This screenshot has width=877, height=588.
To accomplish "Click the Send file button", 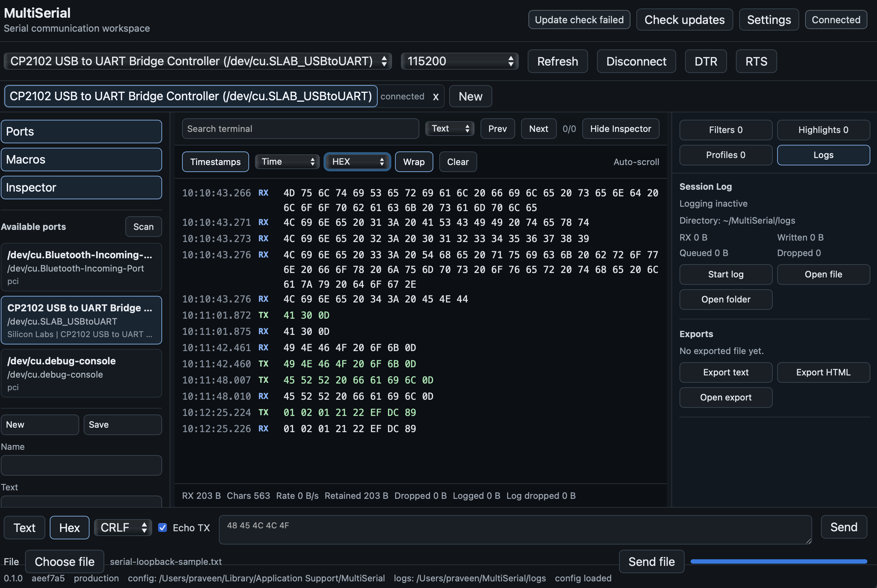I will [651, 561].
